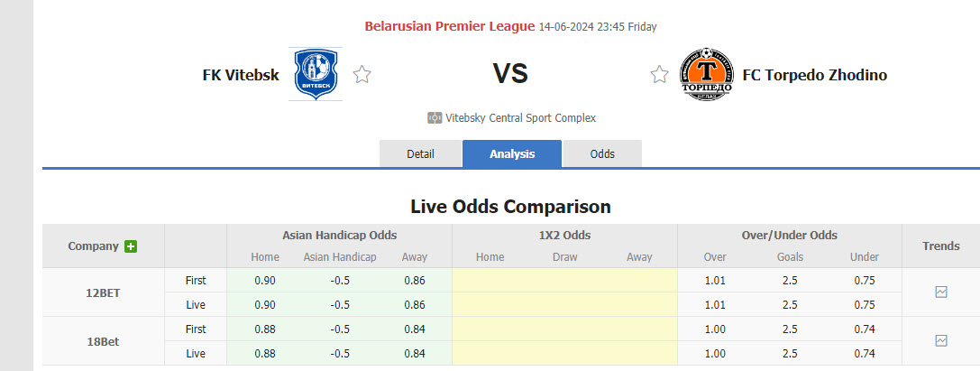
Task: Add a company with the green plus
Action: 131,246
